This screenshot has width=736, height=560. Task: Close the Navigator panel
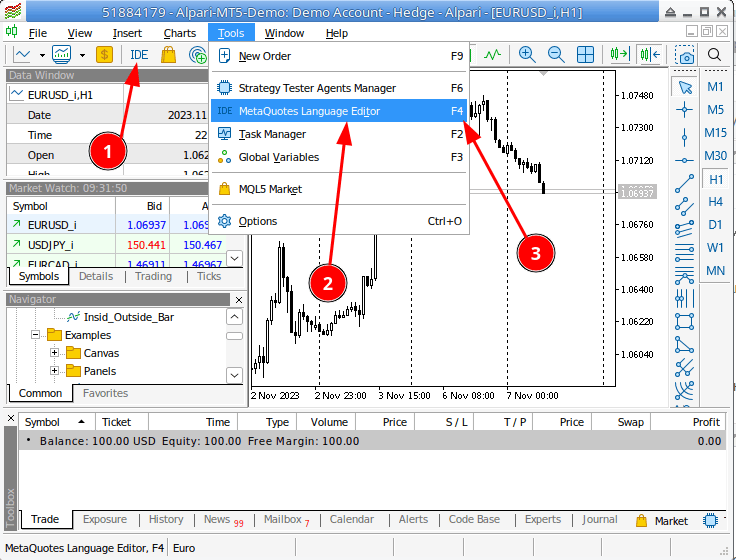click(238, 300)
